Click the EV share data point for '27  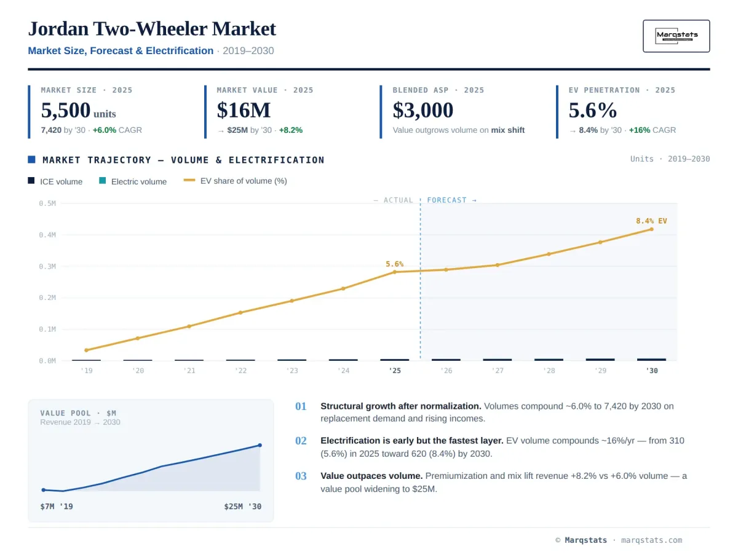(498, 265)
